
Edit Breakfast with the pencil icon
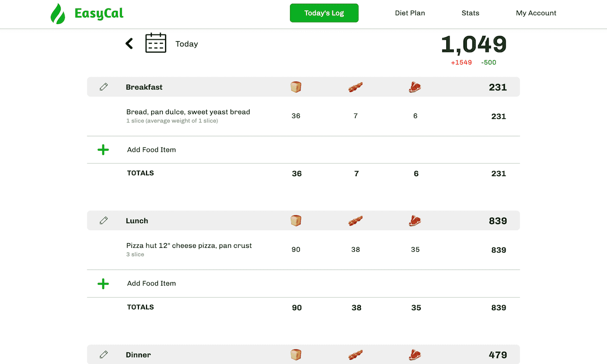tap(104, 87)
